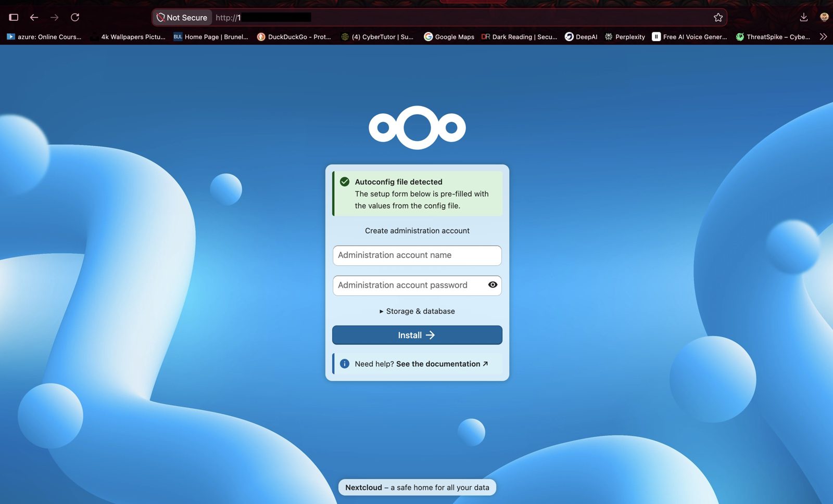Open the CyberTutor bookmark
This screenshot has height=504, width=833.
pyautogui.click(x=377, y=37)
